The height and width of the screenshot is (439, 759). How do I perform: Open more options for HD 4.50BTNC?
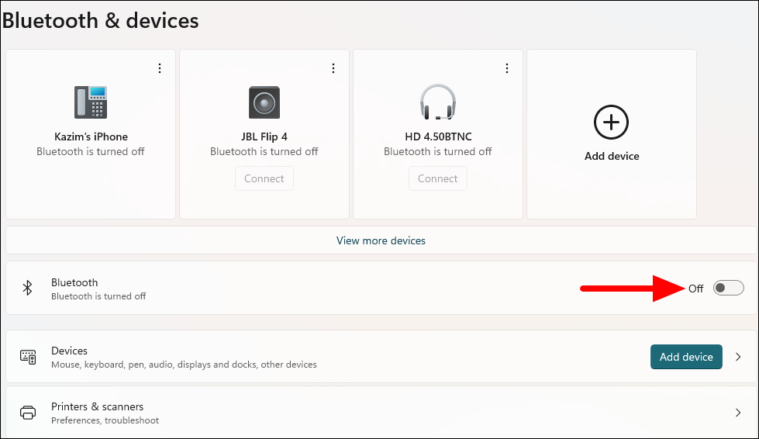tap(507, 68)
